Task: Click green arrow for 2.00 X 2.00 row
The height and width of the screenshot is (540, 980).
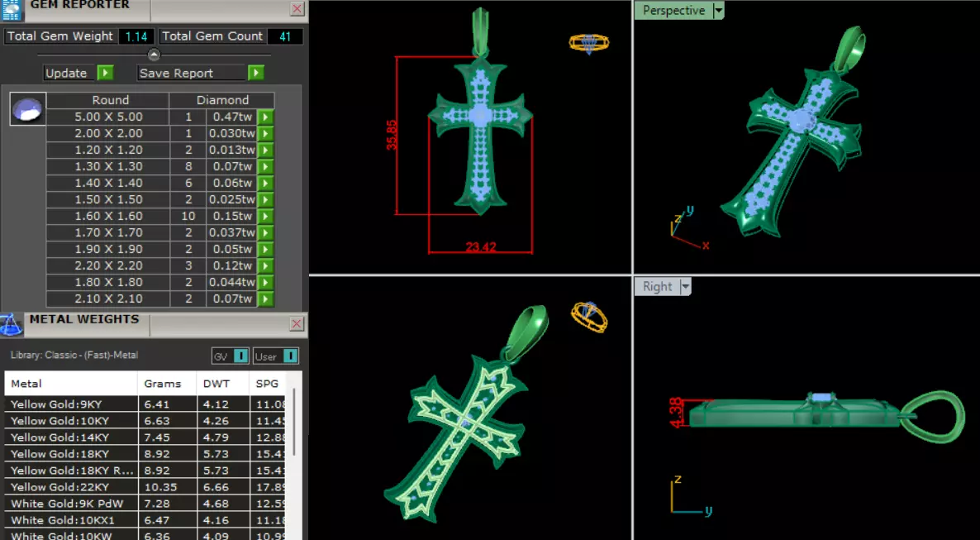Action: 265,133
